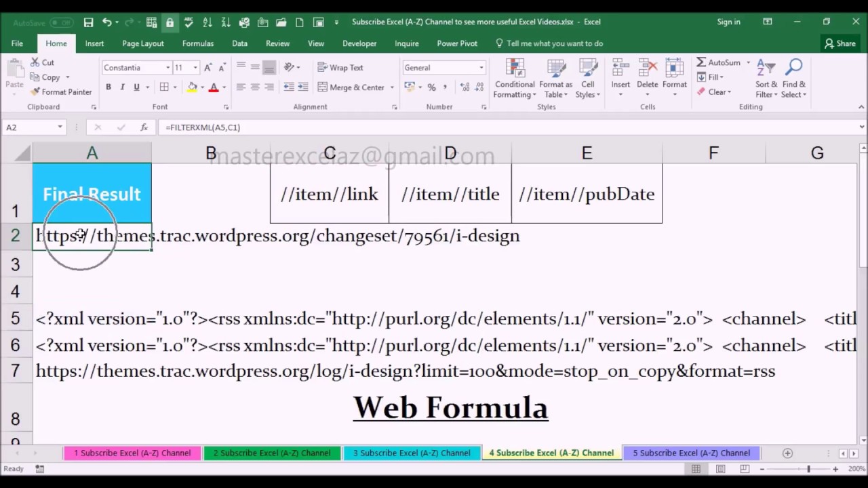Create a new blank workbook icon
The height and width of the screenshot is (488, 868).
point(300,22)
